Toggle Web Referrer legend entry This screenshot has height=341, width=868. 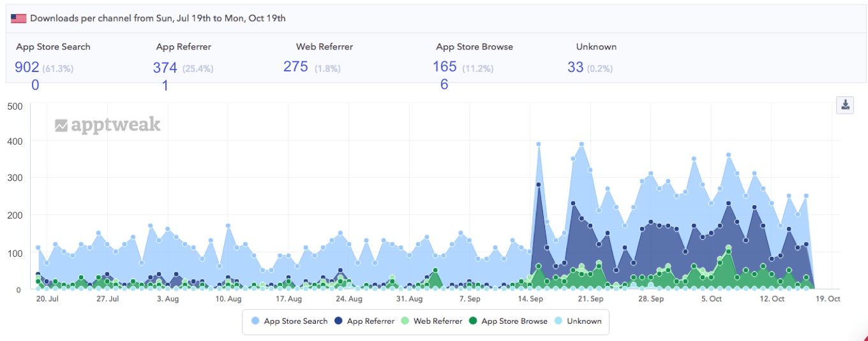click(x=431, y=321)
